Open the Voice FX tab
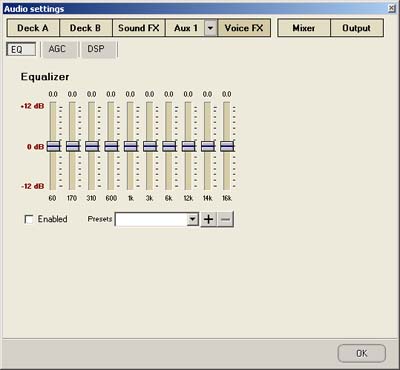The width and height of the screenshot is (400, 370). click(244, 28)
